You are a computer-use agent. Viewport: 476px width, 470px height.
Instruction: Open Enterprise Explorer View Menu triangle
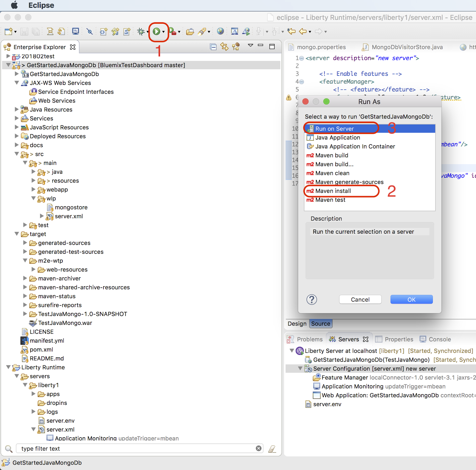pyautogui.click(x=250, y=45)
